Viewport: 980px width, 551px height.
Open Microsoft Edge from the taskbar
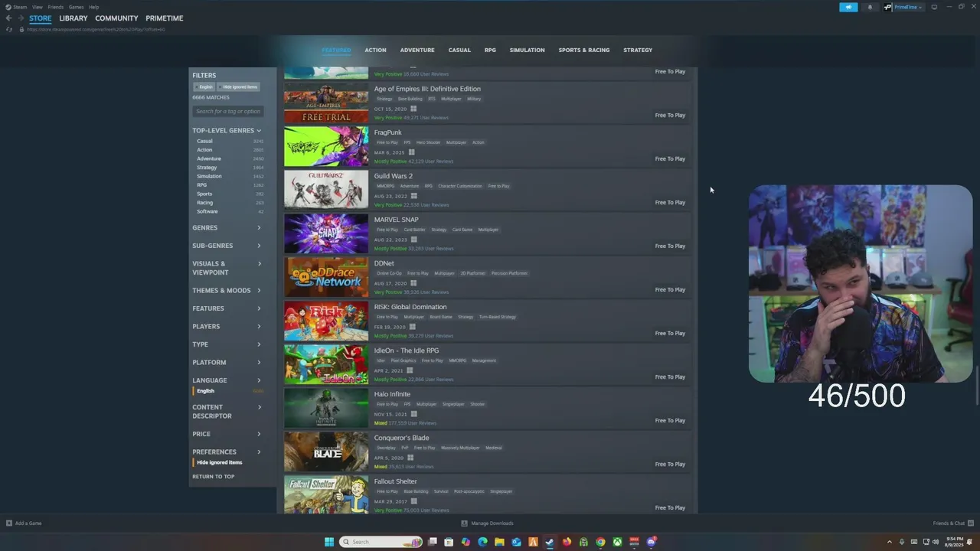click(482, 542)
